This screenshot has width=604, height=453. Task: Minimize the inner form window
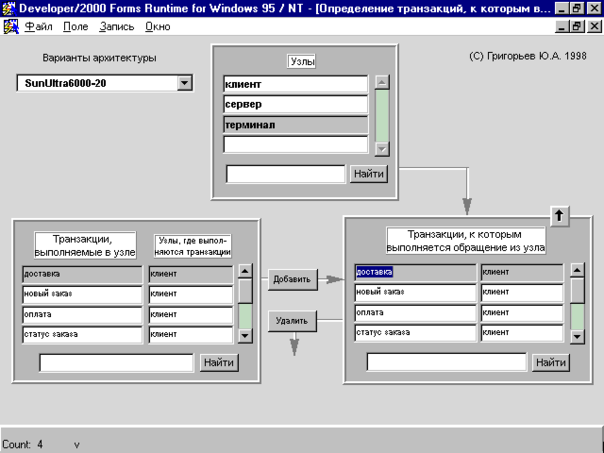point(563,27)
